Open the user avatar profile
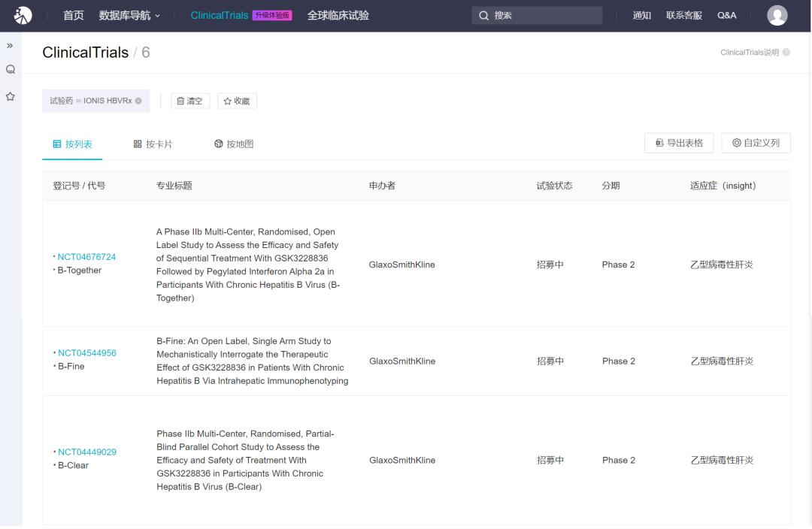 coord(777,16)
